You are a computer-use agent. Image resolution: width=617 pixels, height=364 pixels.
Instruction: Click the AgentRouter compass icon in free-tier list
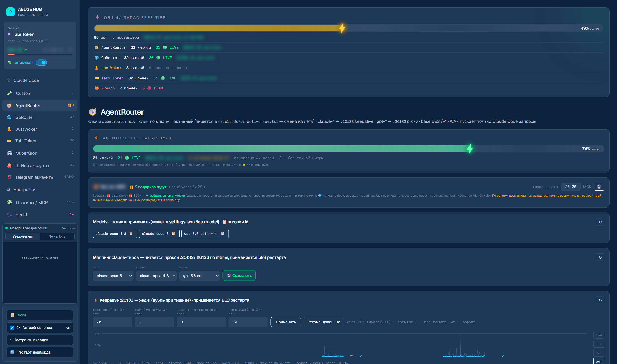pos(97,48)
